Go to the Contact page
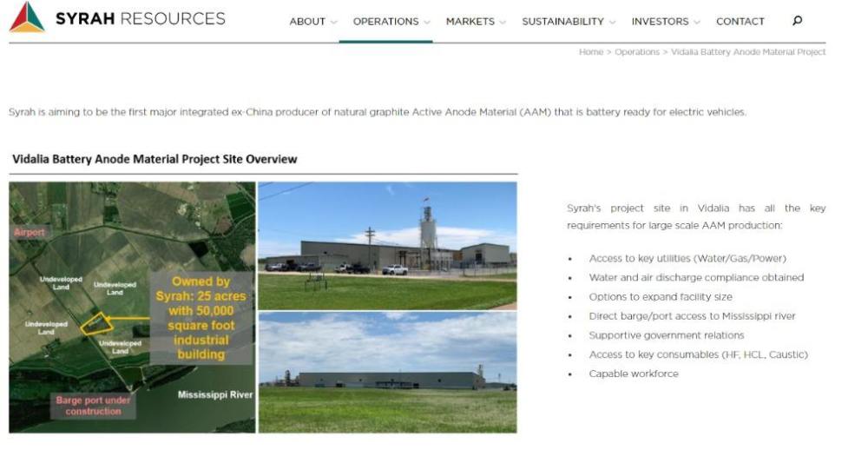The image size is (868, 450). click(x=740, y=22)
